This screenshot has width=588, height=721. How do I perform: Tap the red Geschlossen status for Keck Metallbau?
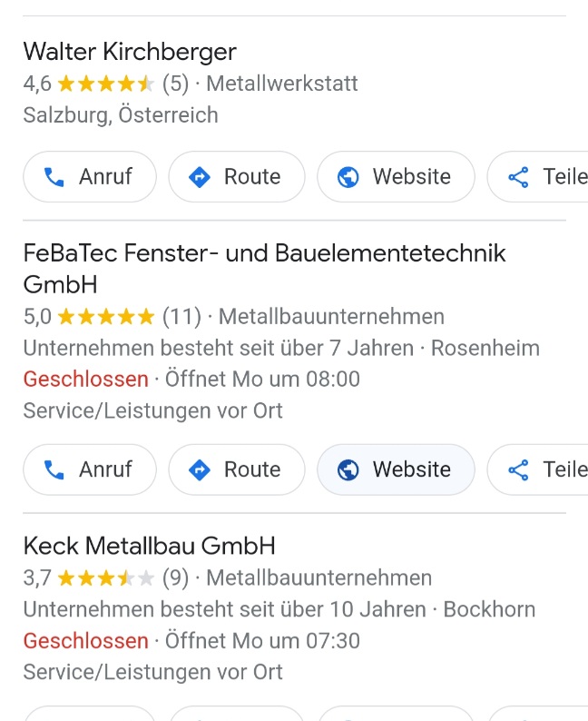(85, 641)
